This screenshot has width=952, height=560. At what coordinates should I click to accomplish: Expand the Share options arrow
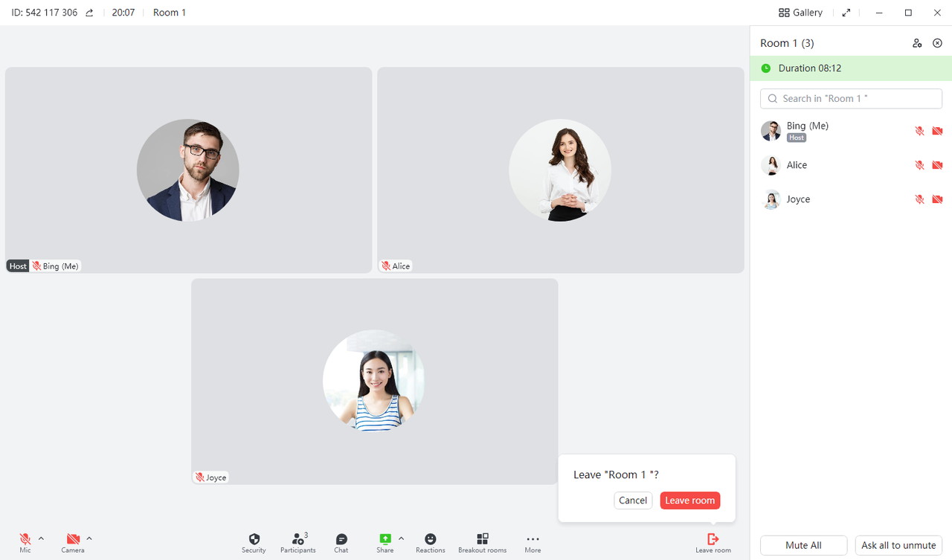tap(402, 538)
